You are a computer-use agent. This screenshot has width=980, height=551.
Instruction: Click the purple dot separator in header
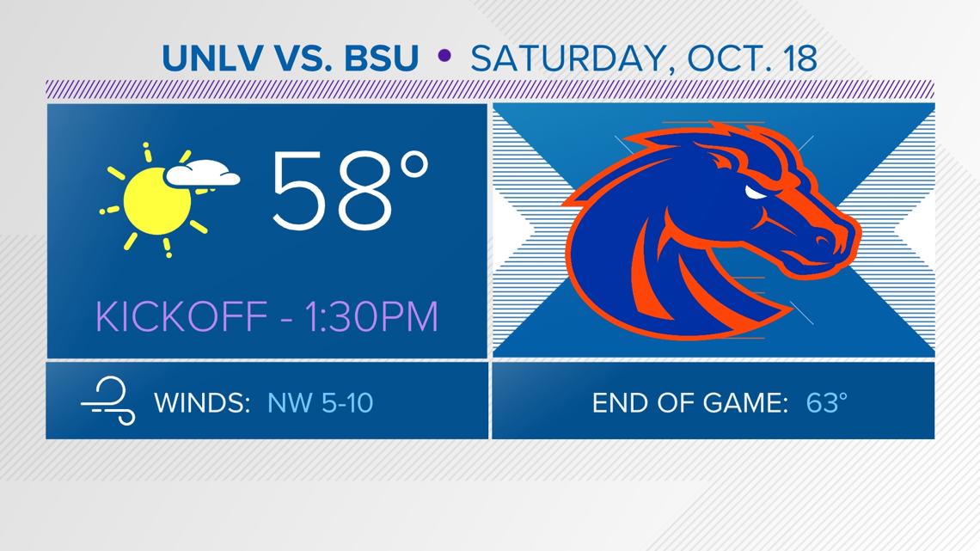pos(444,57)
